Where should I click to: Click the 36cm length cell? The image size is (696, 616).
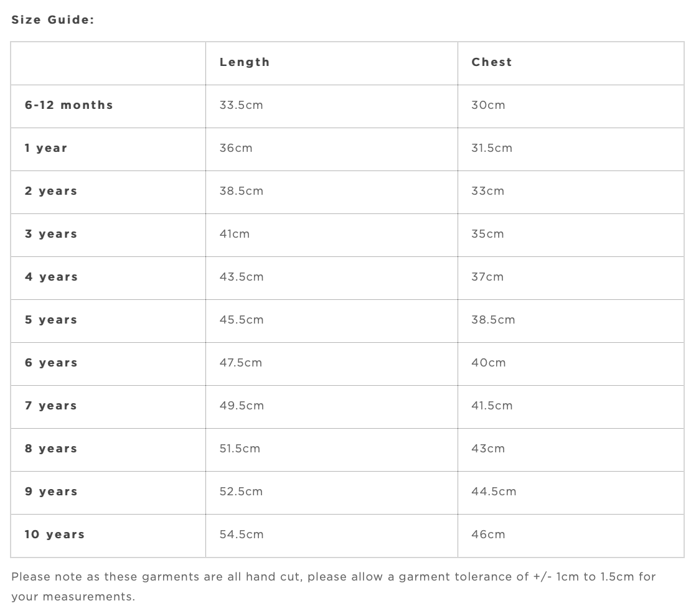coord(236,148)
